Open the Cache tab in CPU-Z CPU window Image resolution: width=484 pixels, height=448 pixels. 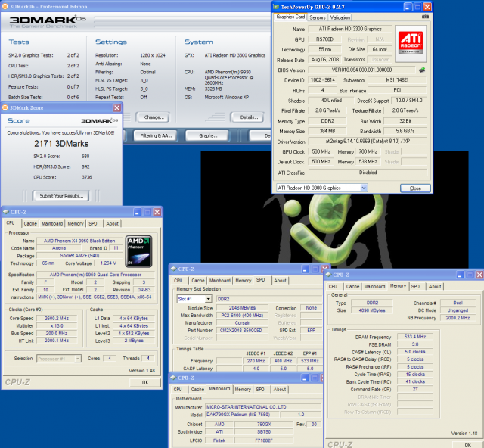30,223
